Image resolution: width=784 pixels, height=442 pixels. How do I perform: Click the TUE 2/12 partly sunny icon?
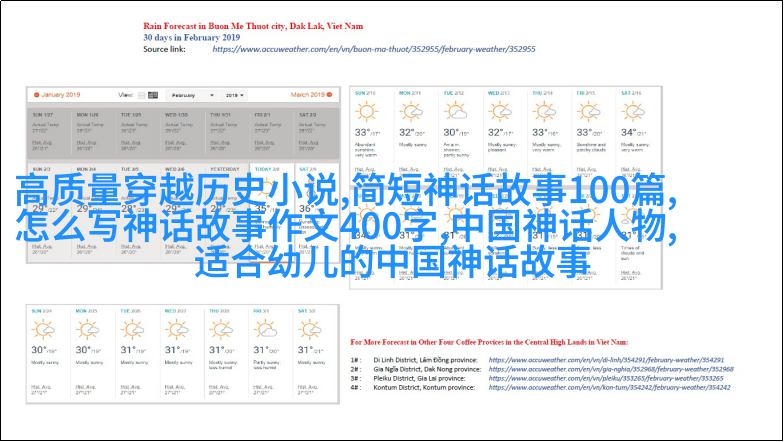pos(456,112)
